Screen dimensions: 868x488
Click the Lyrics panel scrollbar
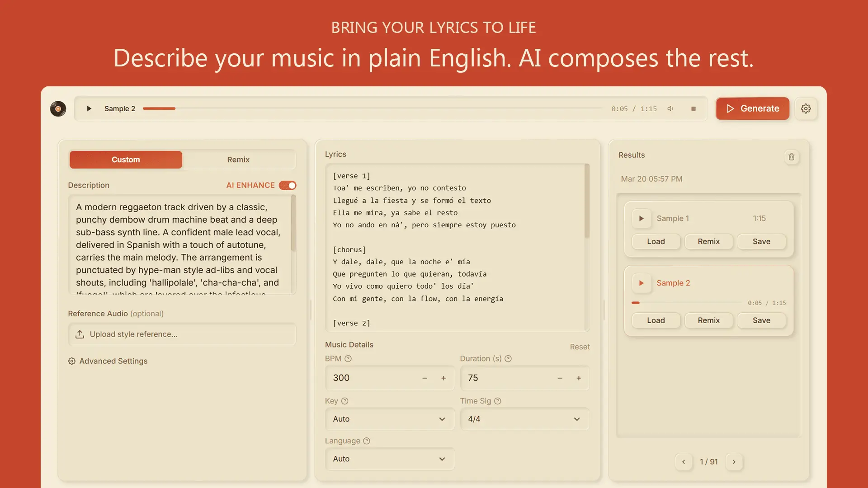587,201
